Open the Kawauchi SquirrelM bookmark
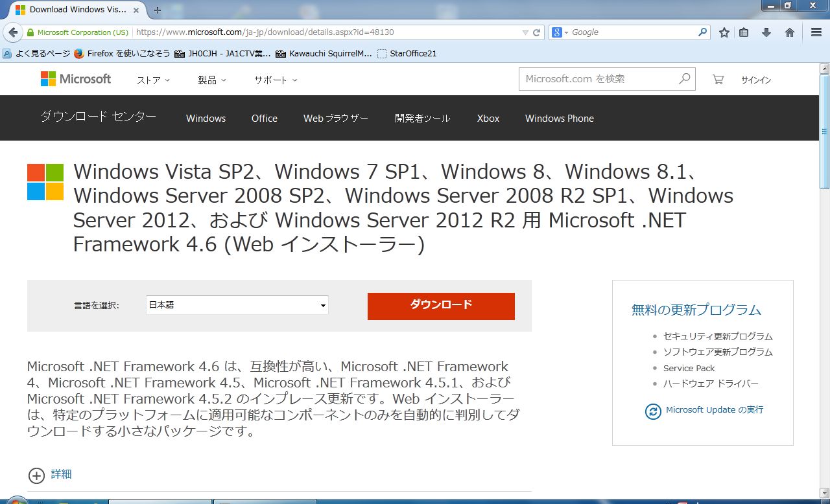The width and height of the screenshot is (830, 504). 323,54
